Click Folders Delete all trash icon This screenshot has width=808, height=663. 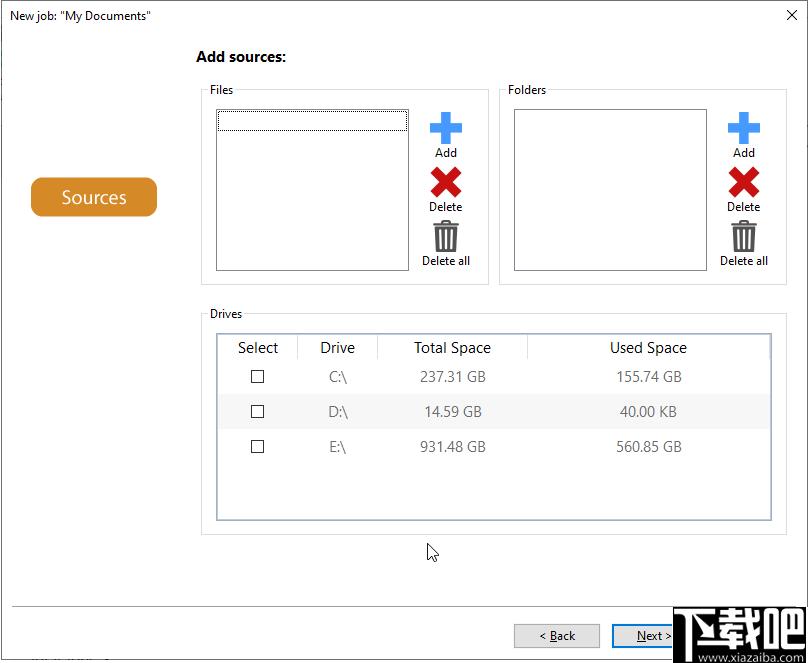point(744,236)
